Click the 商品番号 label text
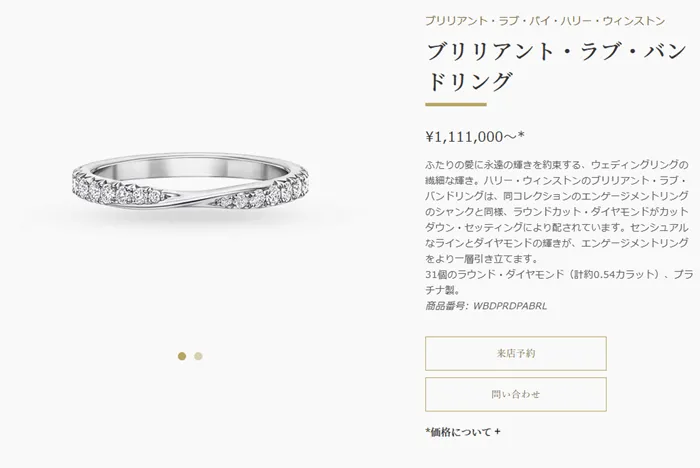The width and height of the screenshot is (700, 468). point(446,306)
